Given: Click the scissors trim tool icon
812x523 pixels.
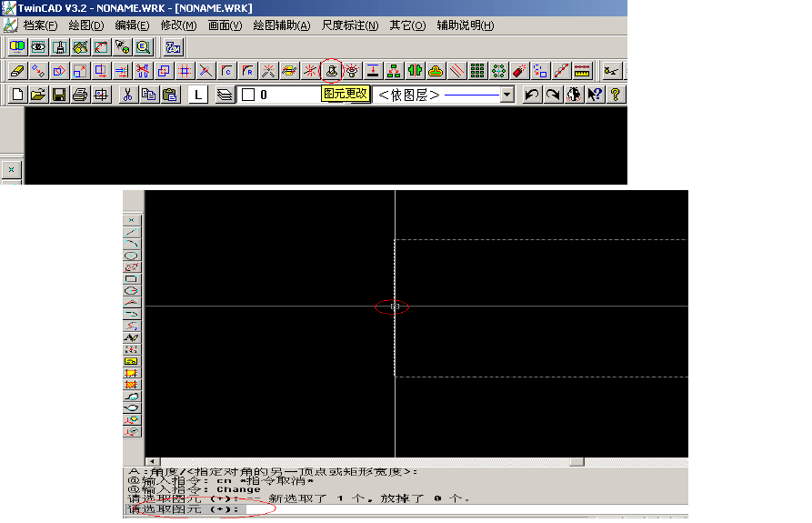Looking at the screenshot, I should click(x=143, y=70).
